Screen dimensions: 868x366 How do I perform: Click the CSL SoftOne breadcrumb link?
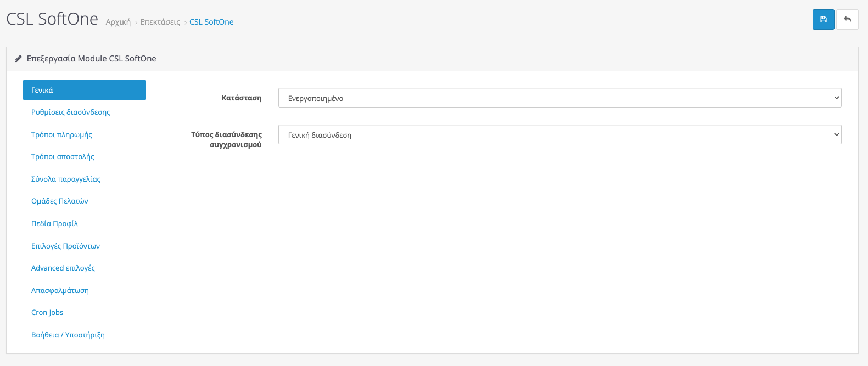[211, 22]
